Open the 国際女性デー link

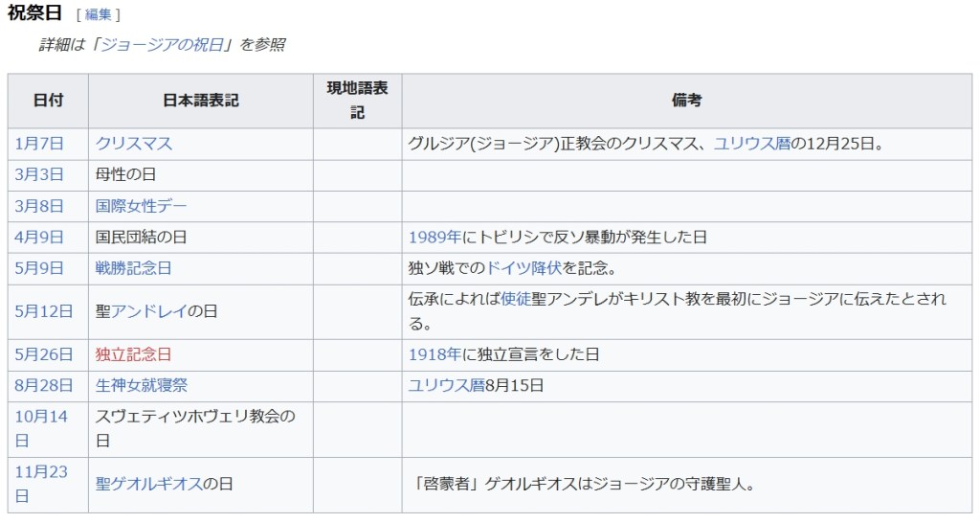click(142, 206)
